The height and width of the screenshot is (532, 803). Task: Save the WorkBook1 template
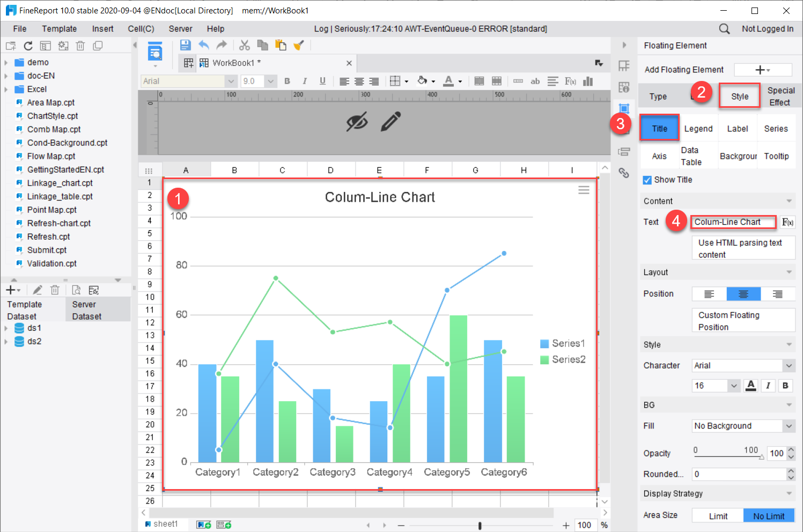pyautogui.click(x=185, y=45)
